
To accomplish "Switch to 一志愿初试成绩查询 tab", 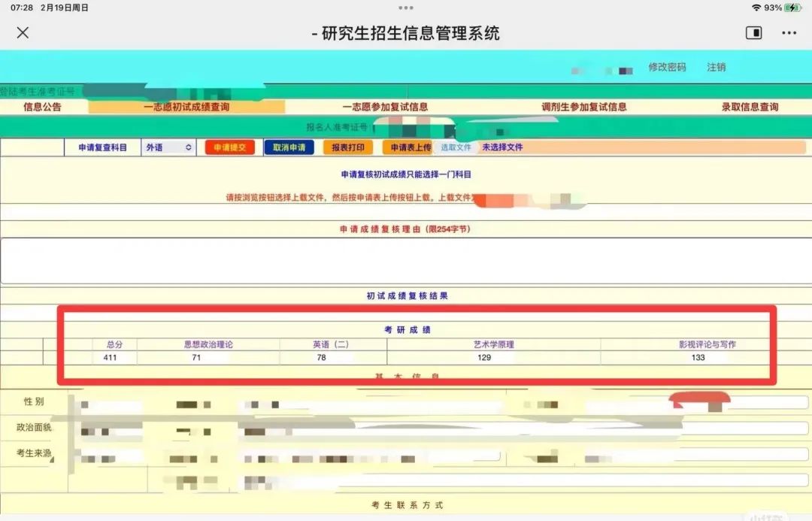I will pos(186,107).
